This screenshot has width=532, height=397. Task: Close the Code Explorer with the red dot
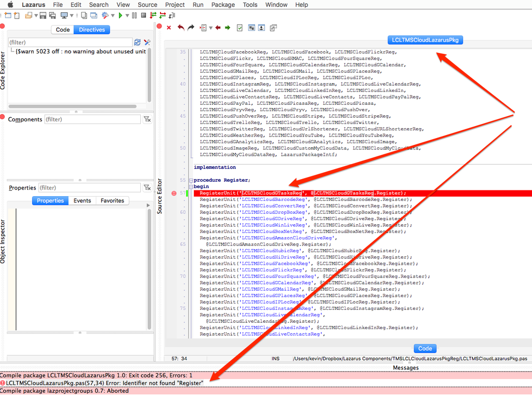click(2, 26)
